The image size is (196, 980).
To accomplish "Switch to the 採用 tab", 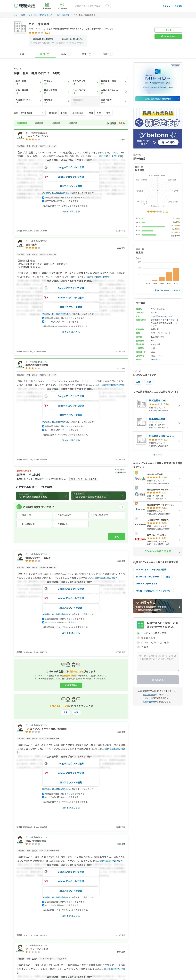I will tap(107, 54).
